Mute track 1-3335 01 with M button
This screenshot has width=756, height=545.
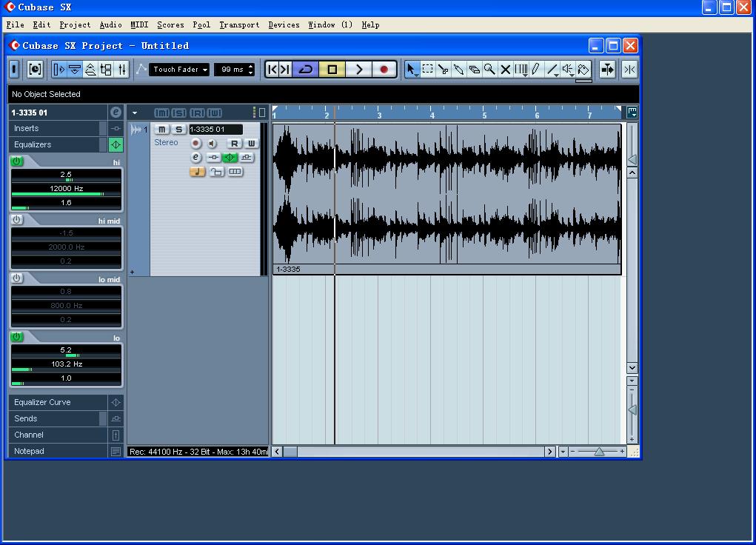(x=162, y=130)
